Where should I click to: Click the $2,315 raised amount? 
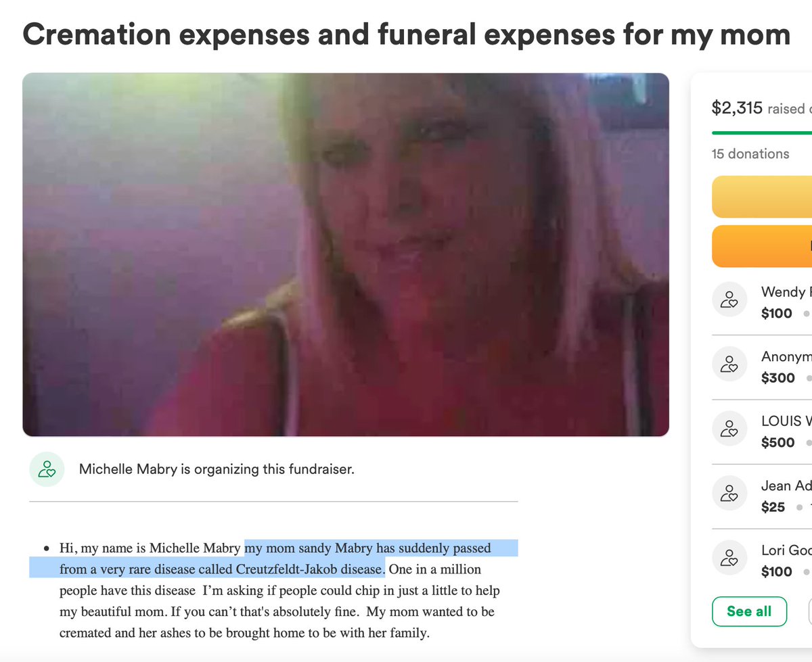pos(737,108)
